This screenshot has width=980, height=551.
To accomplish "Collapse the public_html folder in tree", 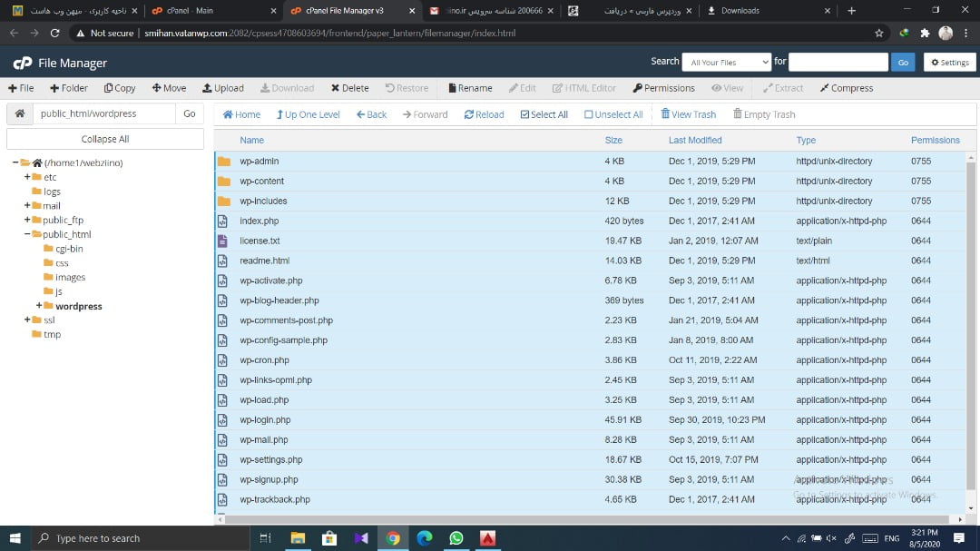I will pyautogui.click(x=27, y=234).
